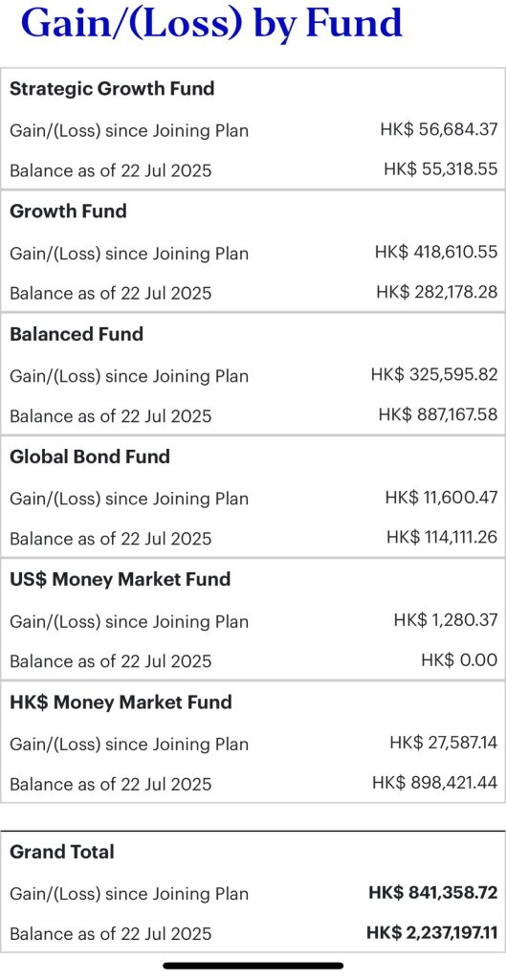
Task: Open the Growth Fund section
Action: pos(68,212)
